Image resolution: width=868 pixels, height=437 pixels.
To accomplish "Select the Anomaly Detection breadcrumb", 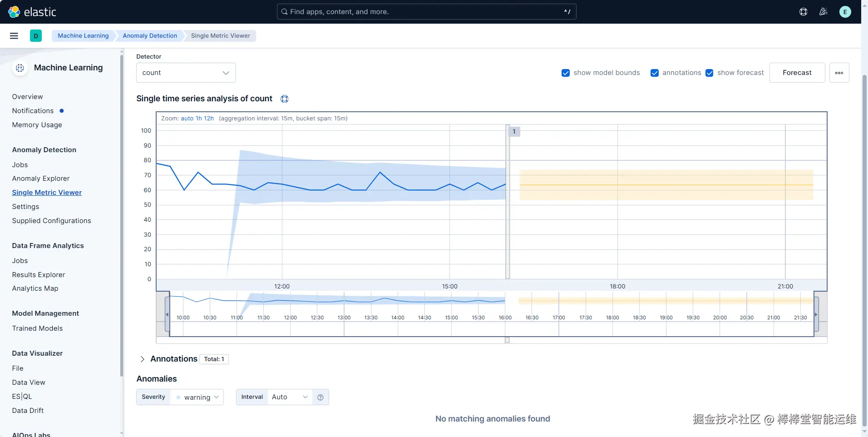I will pos(150,36).
